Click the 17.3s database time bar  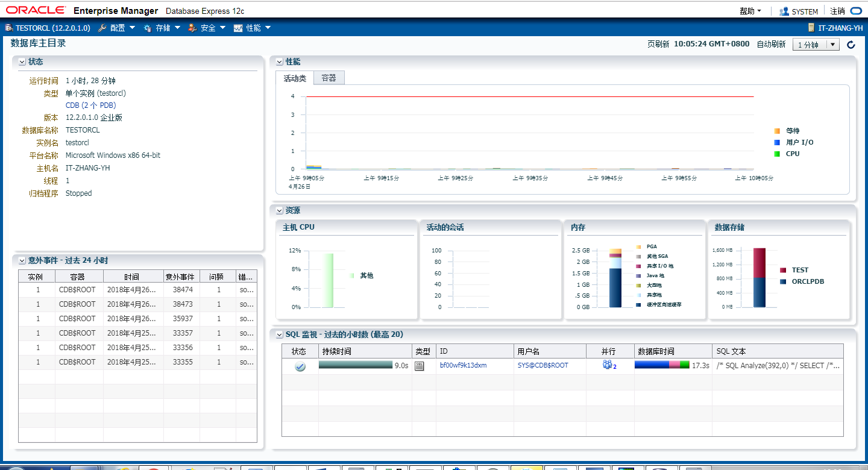pyautogui.click(x=662, y=365)
